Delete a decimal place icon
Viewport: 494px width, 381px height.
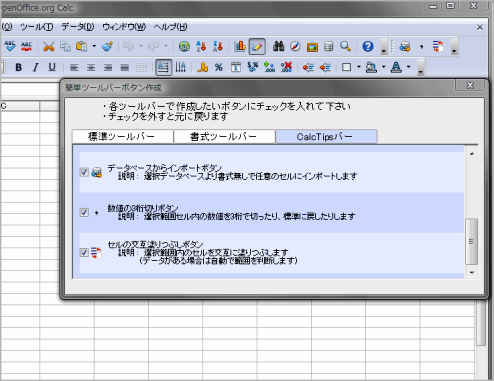click(286, 67)
